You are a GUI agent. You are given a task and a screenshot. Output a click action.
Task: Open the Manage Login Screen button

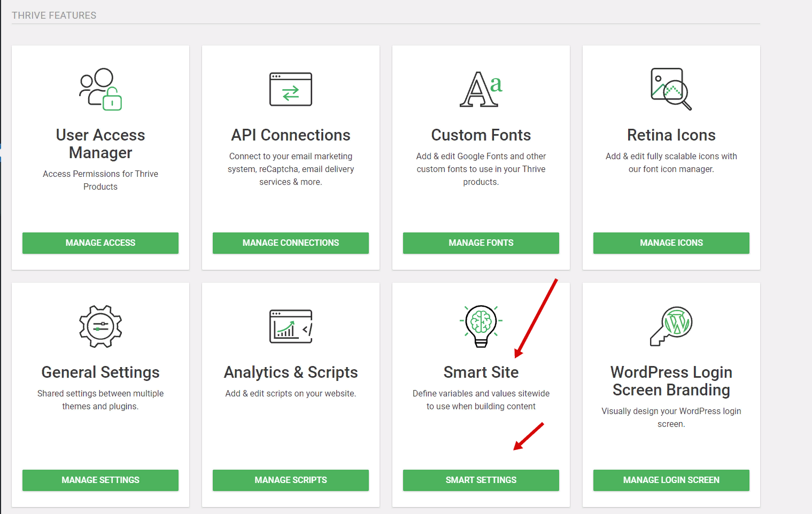point(671,480)
